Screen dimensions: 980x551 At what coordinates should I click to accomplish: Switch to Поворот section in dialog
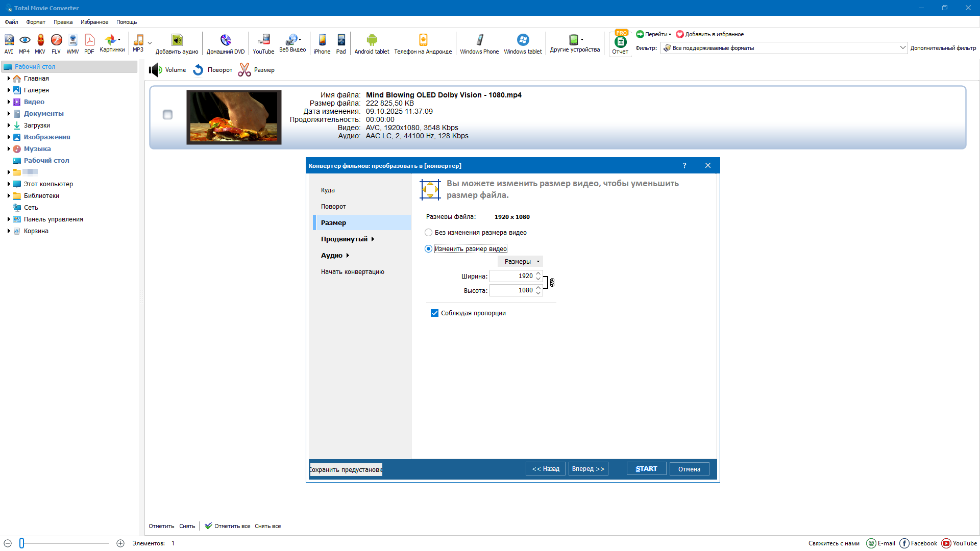[x=333, y=207]
